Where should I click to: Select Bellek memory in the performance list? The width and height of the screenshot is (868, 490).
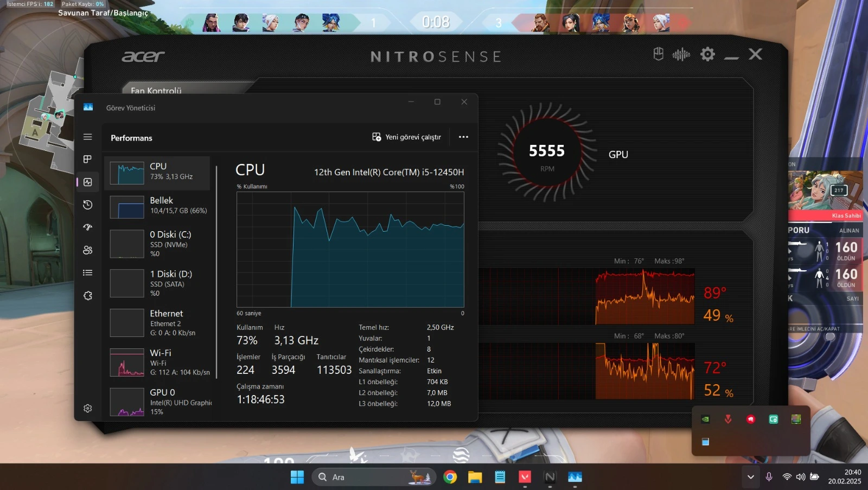pos(157,207)
